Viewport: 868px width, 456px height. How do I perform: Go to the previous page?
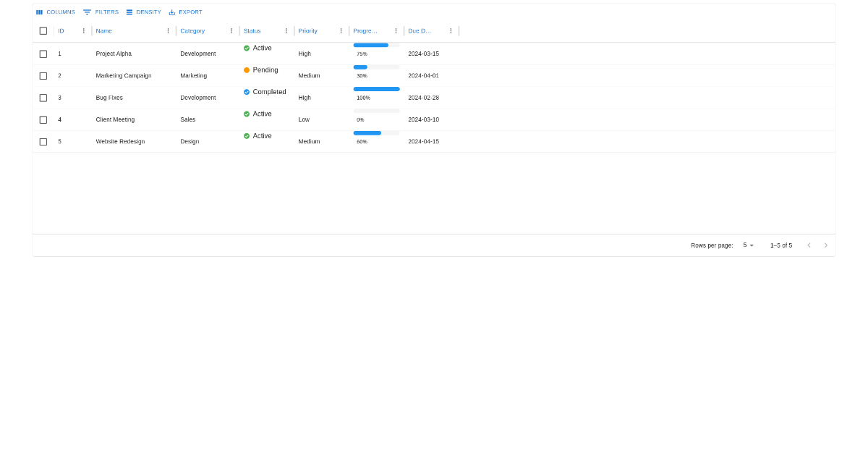coord(809,245)
